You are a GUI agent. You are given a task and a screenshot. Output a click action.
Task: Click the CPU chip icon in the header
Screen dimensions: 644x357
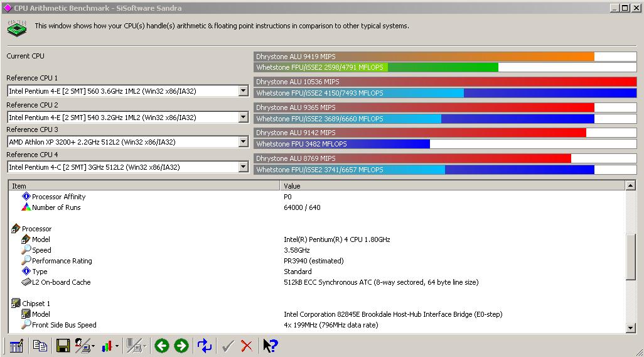click(17, 28)
